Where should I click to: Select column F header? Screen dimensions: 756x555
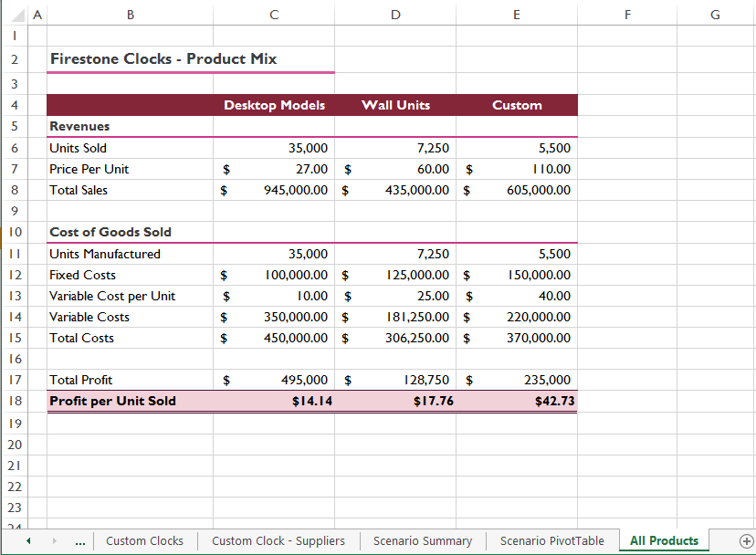(627, 15)
